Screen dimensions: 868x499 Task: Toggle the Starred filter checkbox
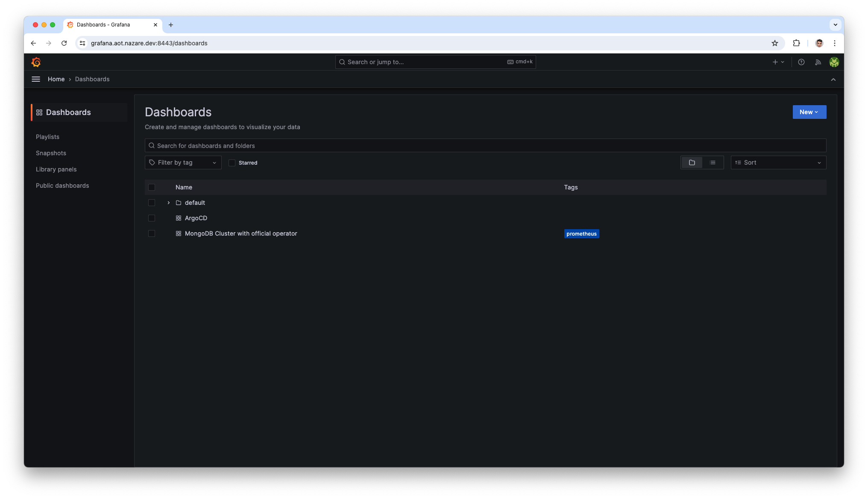[232, 162]
